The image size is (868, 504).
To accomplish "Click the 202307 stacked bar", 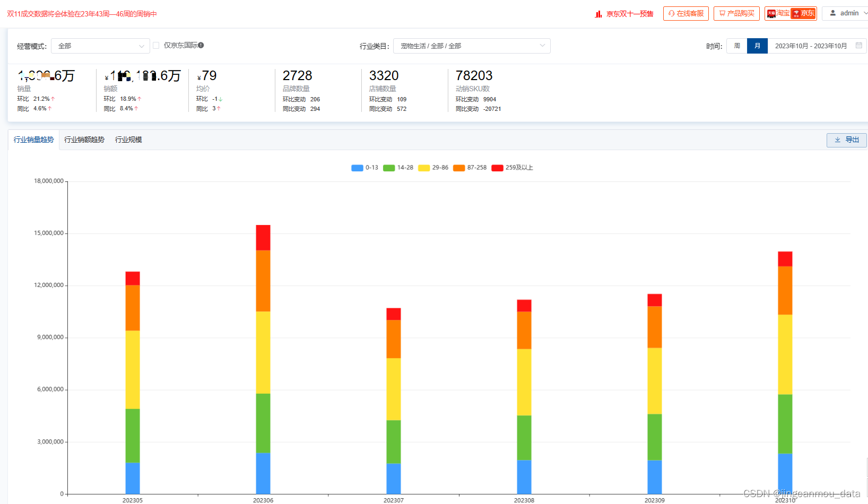I will tap(394, 401).
